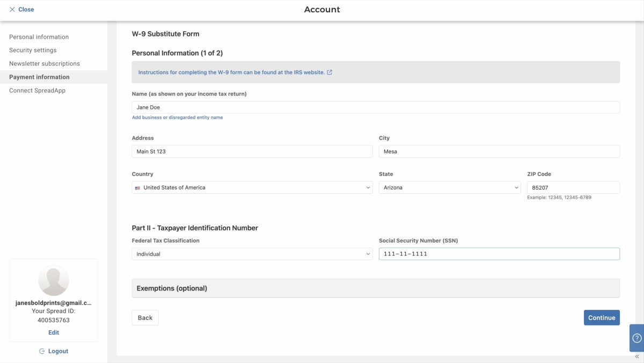Click the profile avatar picture

point(54,280)
